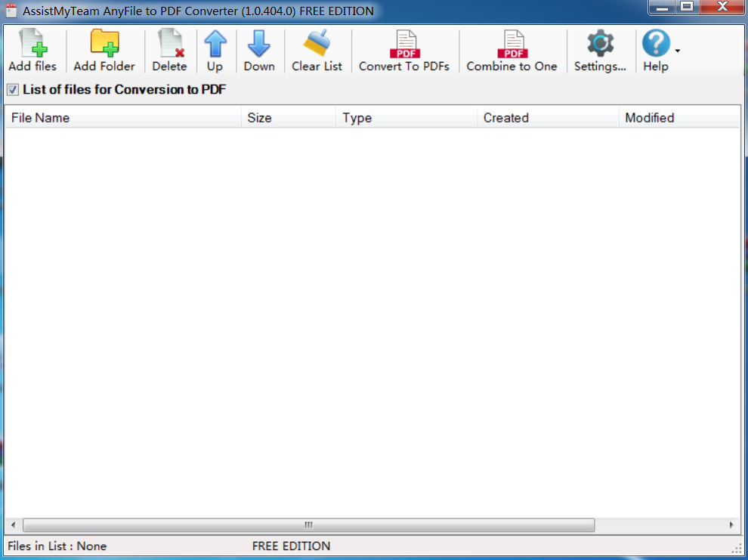
Task: Click the application icon in title bar
Action: tap(11, 11)
